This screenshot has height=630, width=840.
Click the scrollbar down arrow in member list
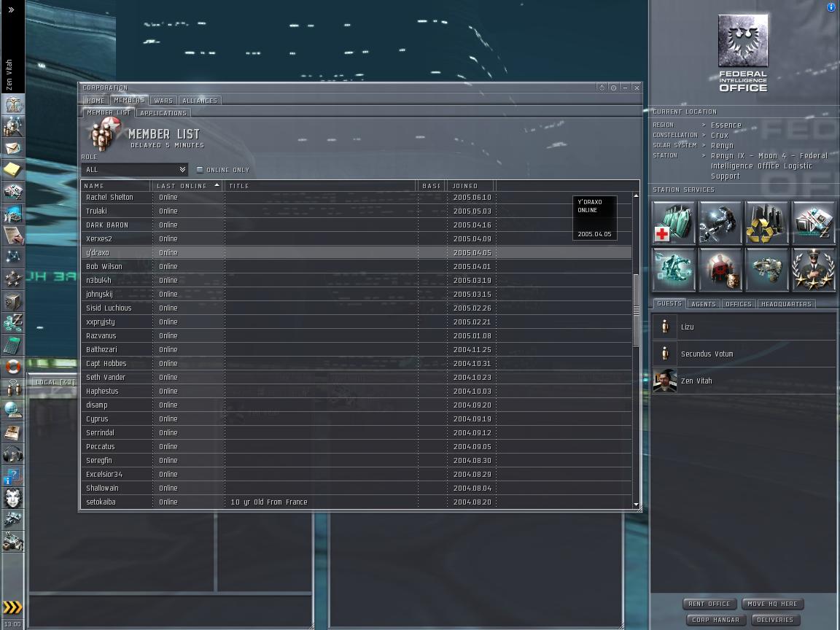point(636,504)
